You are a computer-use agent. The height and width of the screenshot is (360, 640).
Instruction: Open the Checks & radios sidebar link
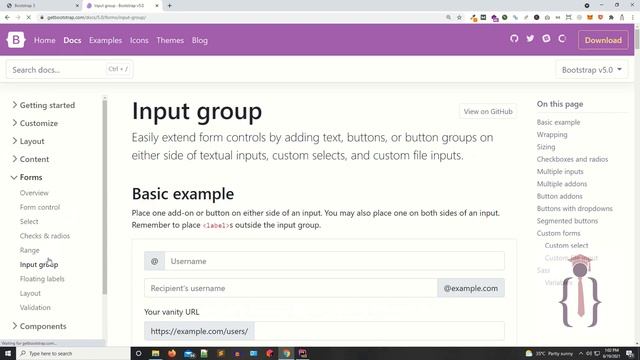pos(45,236)
